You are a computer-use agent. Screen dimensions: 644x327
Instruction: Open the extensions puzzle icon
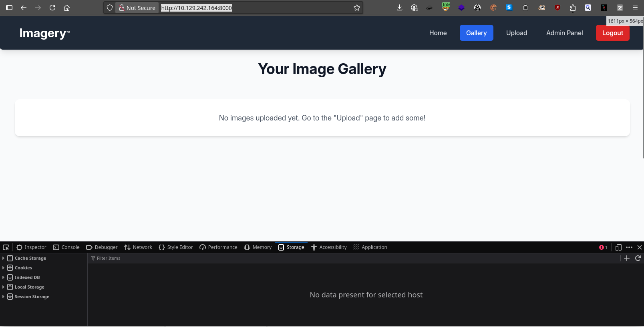point(573,8)
